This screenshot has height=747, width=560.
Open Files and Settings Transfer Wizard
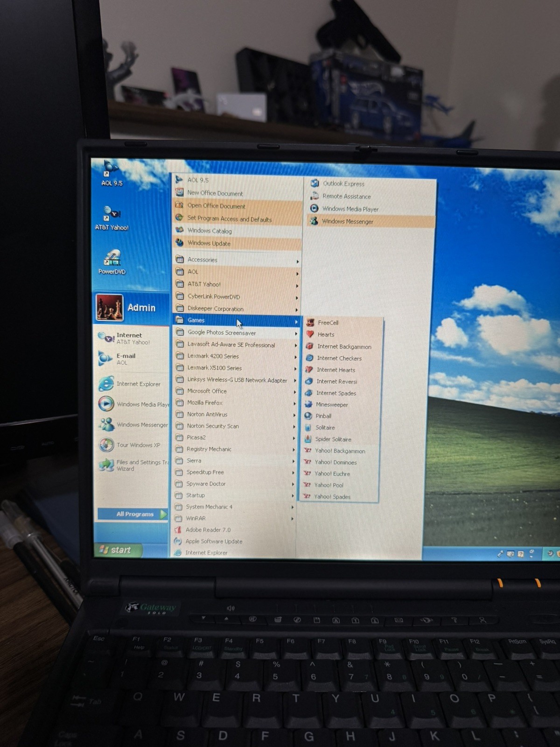point(133,465)
